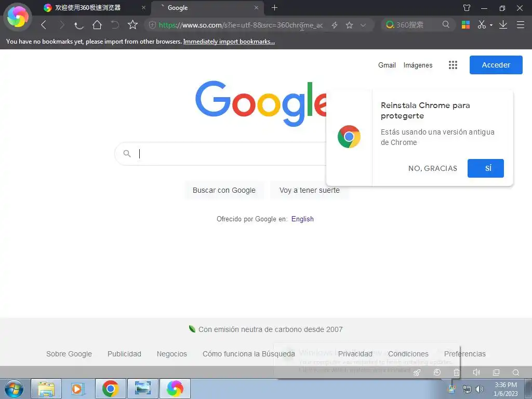Screen dimensions: 532x399
Task: Open Windows Explorer from the taskbar
Action: click(46, 389)
